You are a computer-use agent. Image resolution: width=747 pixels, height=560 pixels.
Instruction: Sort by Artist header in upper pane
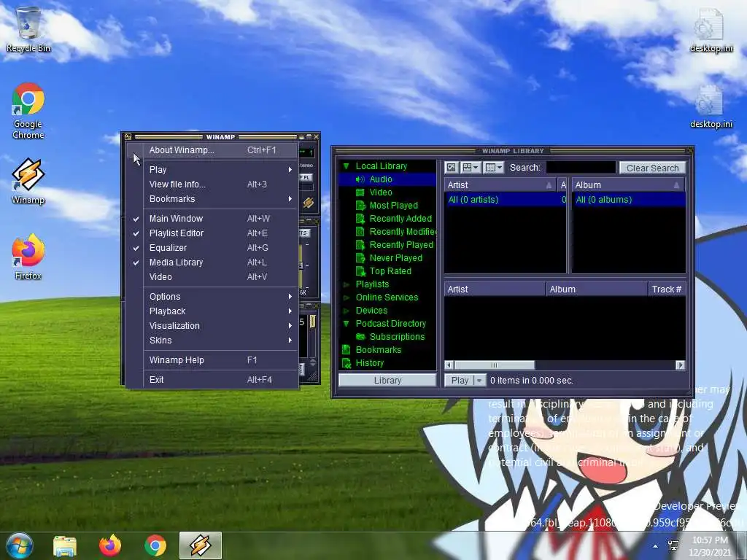point(500,184)
